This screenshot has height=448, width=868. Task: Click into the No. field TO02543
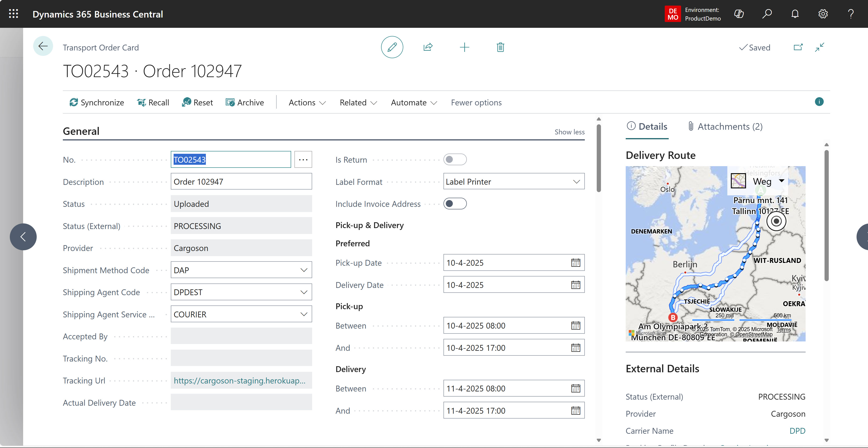(231, 159)
